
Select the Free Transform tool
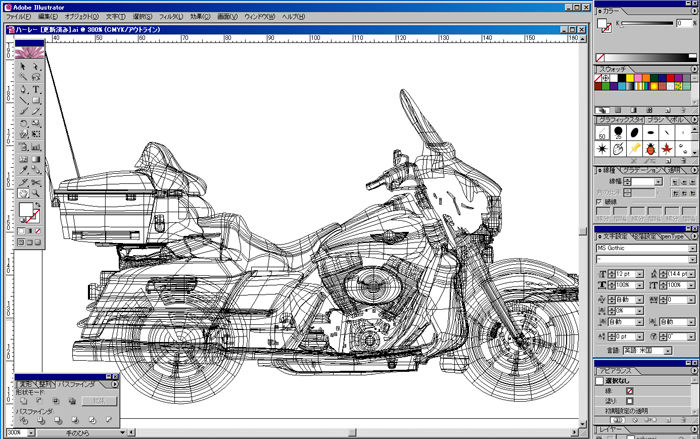[36, 134]
